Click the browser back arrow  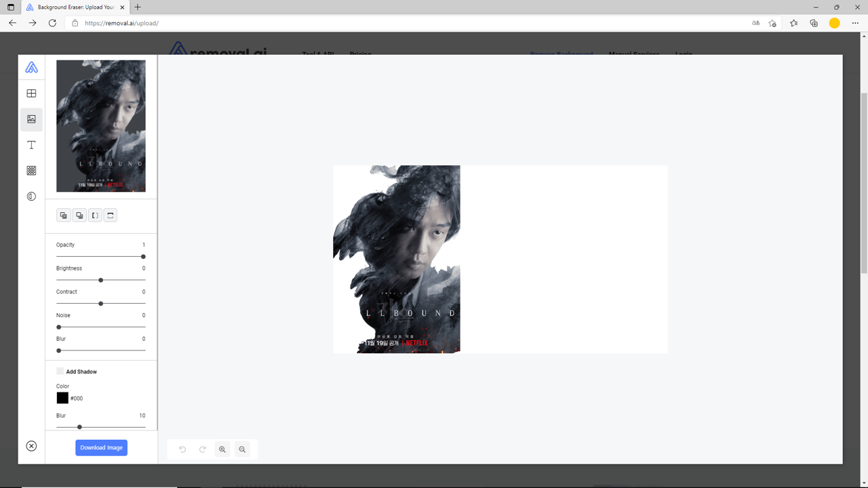tap(12, 23)
